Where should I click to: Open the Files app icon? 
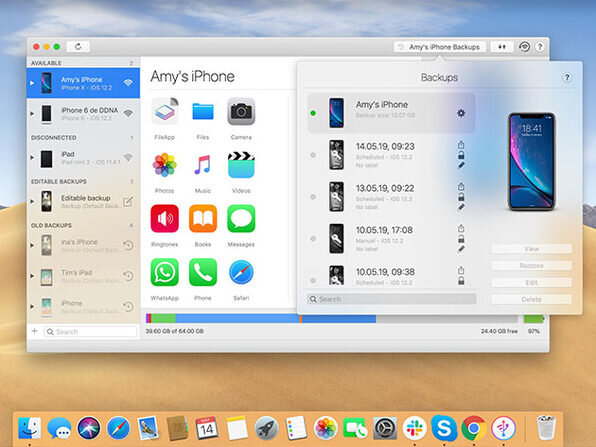(x=203, y=111)
